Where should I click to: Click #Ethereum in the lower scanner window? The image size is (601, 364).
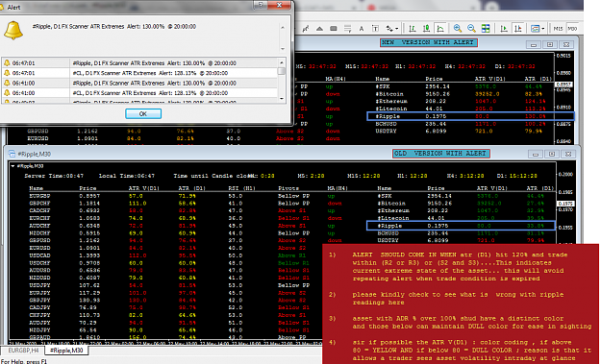pos(392,210)
